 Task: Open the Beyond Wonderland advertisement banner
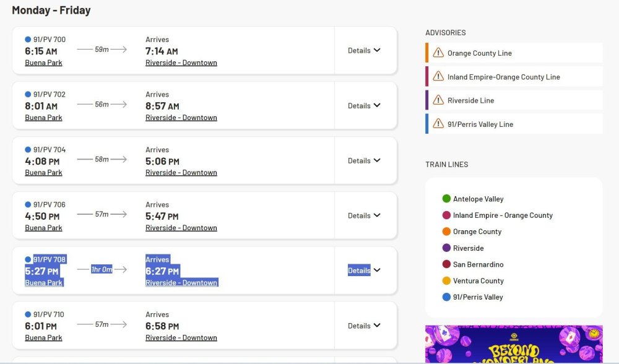point(513,344)
